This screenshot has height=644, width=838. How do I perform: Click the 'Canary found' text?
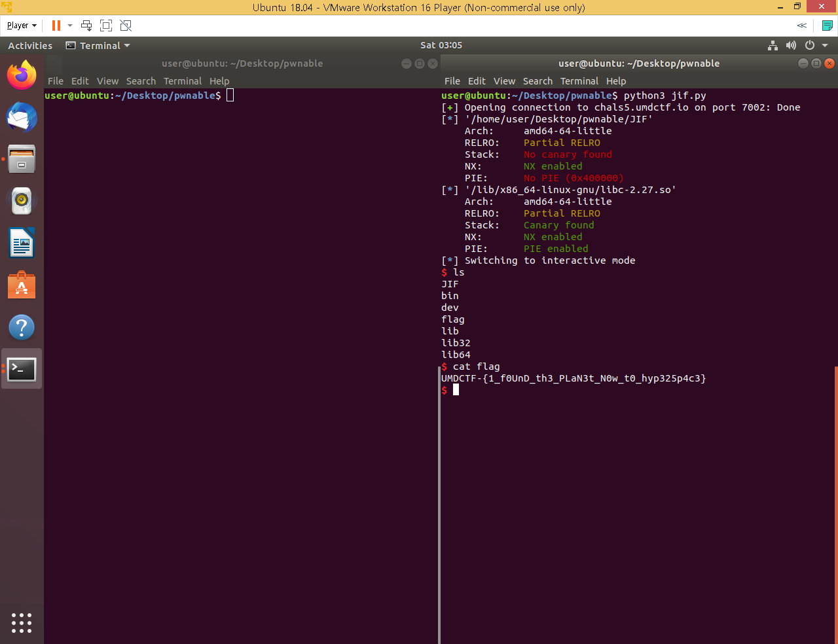pyautogui.click(x=558, y=225)
